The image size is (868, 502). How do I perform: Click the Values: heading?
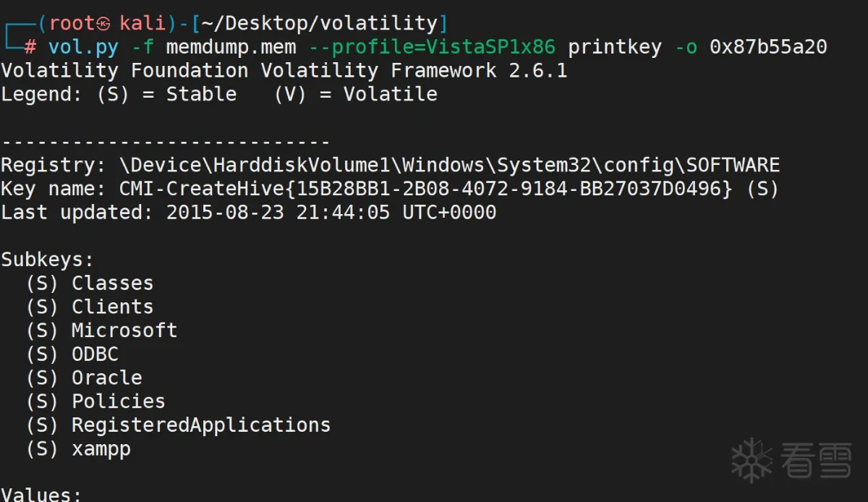point(41,495)
